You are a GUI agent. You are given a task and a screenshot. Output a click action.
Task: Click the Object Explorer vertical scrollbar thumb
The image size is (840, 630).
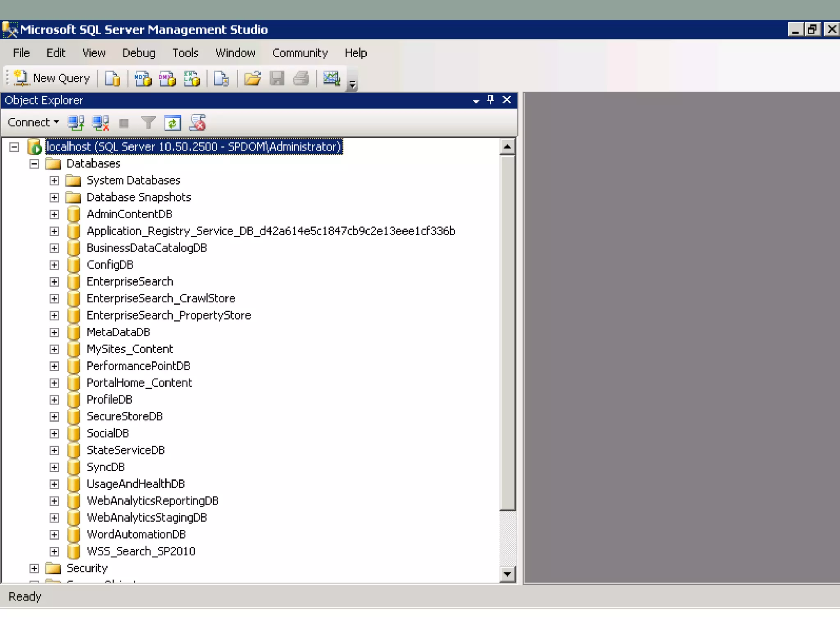pyautogui.click(x=507, y=333)
